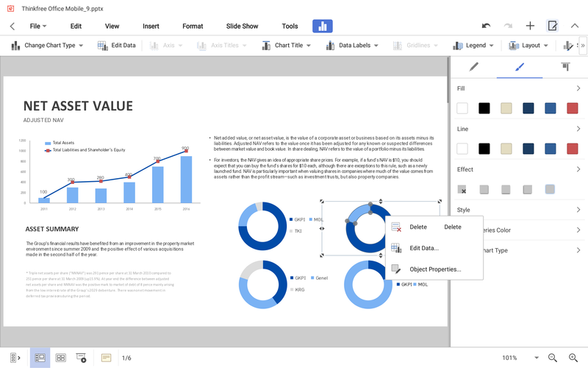This screenshot has height=368, width=588.
Task: Expand the Fill section
Action: (x=519, y=88)
